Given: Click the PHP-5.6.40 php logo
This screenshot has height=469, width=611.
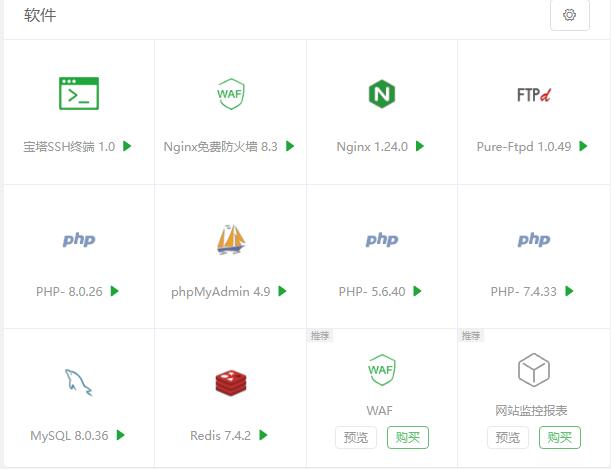Looking at the screenshot, I should (x=382, y=239).
